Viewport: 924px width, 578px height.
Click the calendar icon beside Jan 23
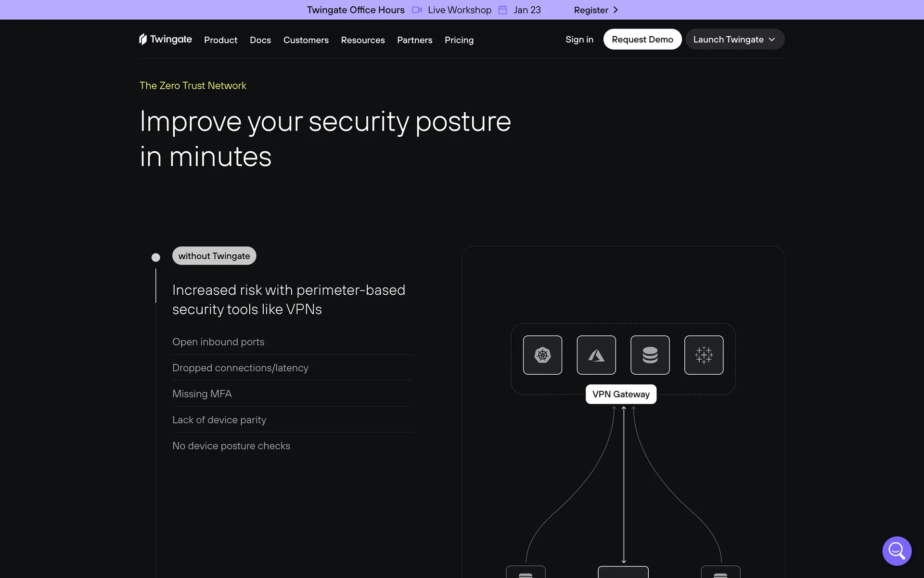pyautogui.click(x=502, y=10)
